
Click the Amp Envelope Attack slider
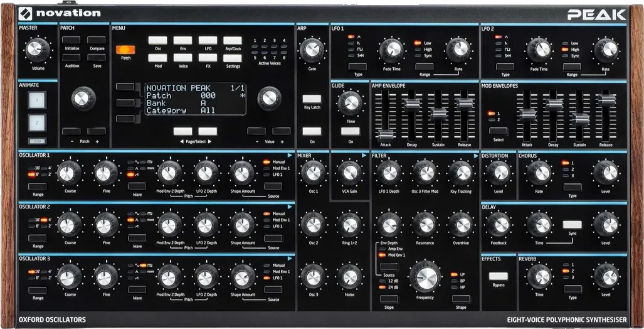point(386,134)
